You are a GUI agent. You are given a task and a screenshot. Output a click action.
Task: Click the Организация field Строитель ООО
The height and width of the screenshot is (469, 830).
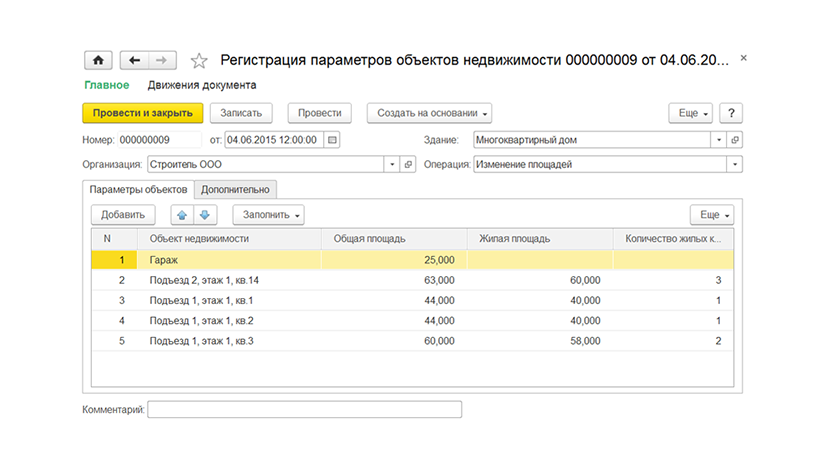266,164
